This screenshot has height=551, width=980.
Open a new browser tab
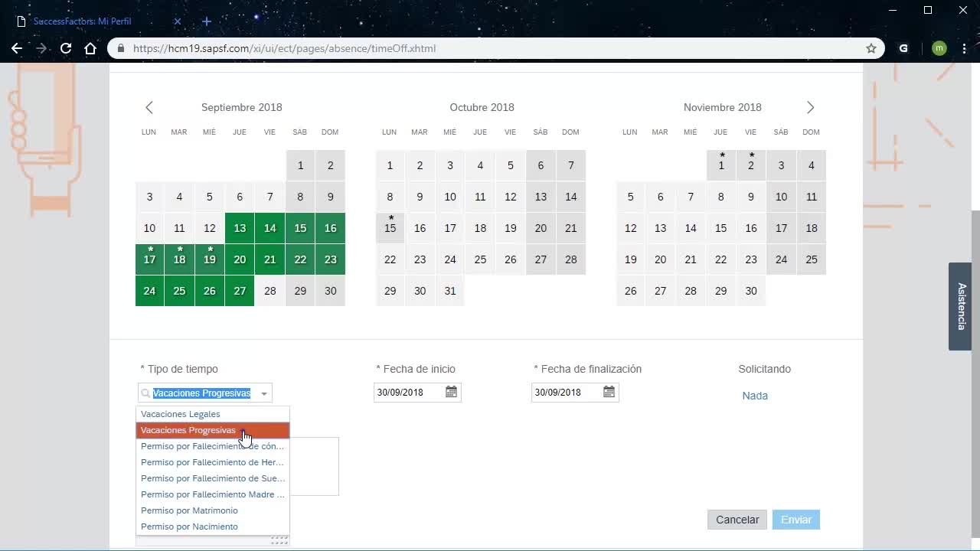[x=207, y=21]
